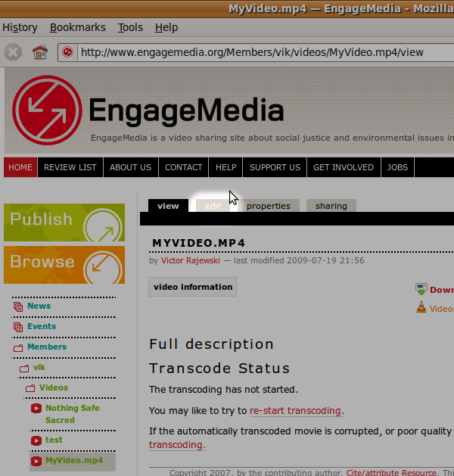Open REVIEW LIST in the navigation bar
The image size is (454, 476).
(70, 167)
